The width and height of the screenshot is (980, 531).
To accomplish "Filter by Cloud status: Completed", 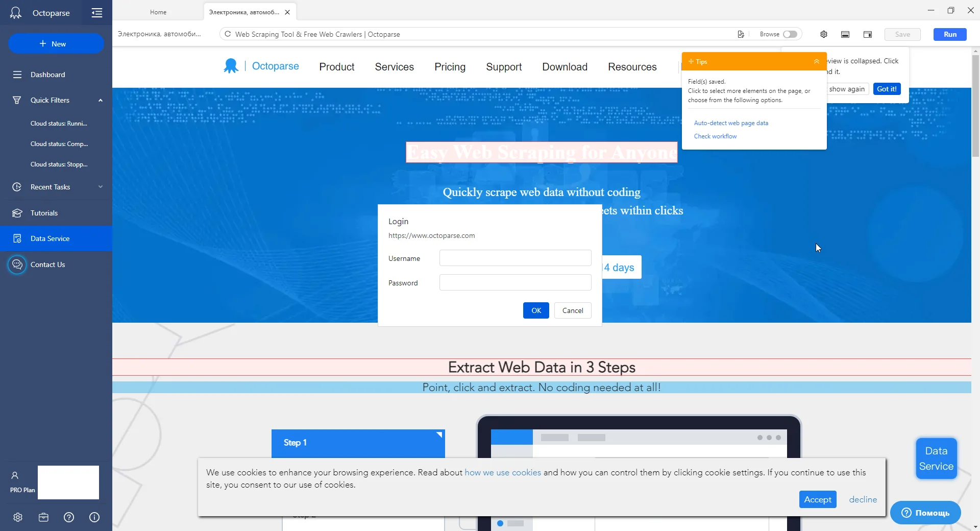I will (x=59, y=143).
